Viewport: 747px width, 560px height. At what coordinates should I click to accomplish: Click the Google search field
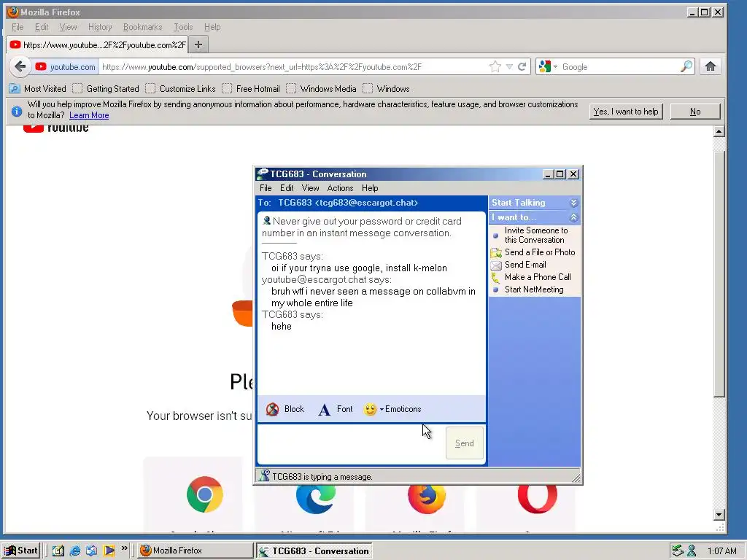619,66
